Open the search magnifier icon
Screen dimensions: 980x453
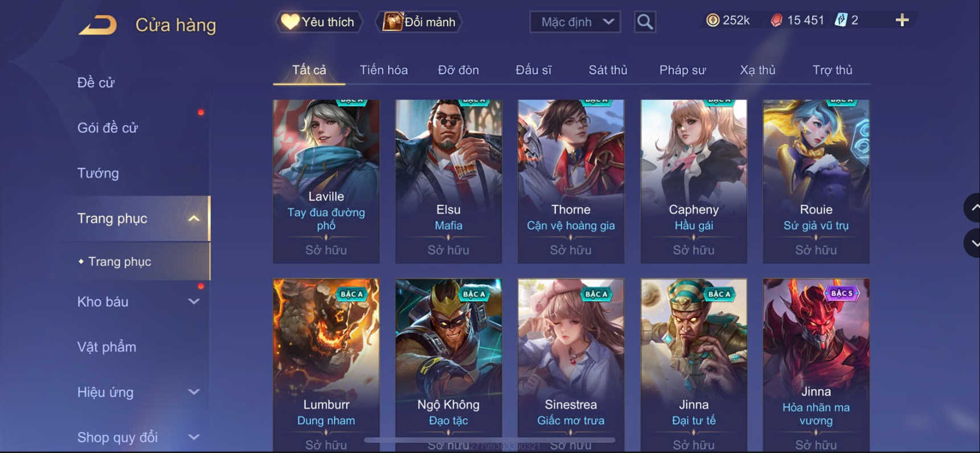pyautogui.click(x=645, y=22)
